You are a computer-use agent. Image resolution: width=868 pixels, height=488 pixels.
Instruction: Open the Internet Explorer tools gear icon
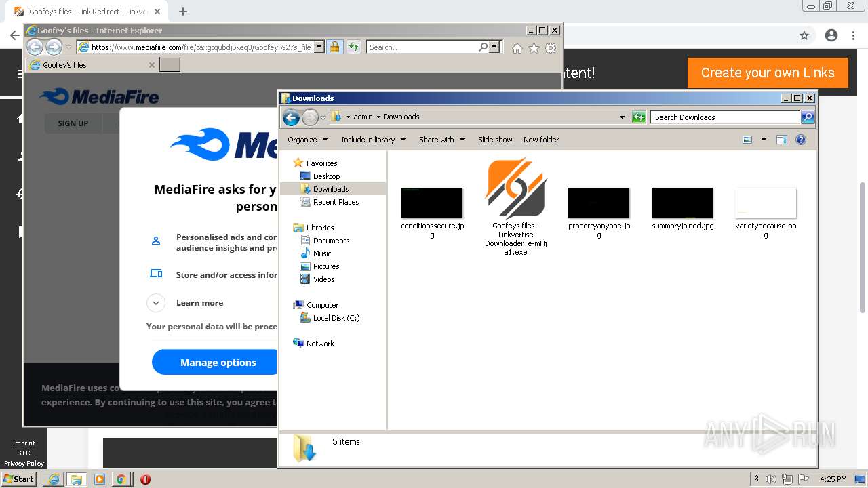point(551,48)
